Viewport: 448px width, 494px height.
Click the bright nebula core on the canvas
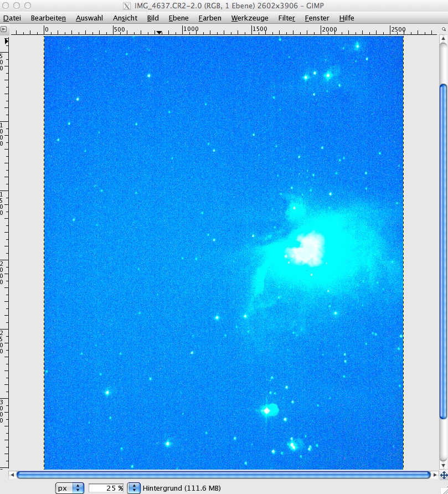pyautogui.click(x=306, y=249)
